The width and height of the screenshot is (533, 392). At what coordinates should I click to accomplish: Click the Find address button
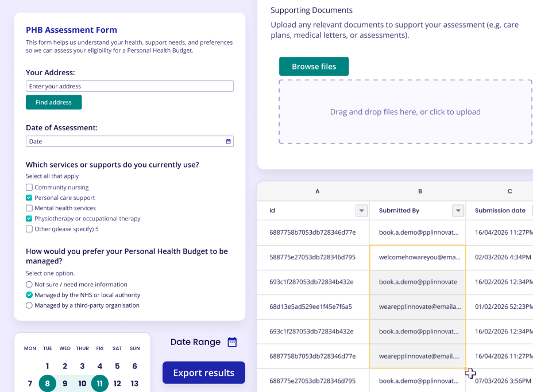coord(53,102)
